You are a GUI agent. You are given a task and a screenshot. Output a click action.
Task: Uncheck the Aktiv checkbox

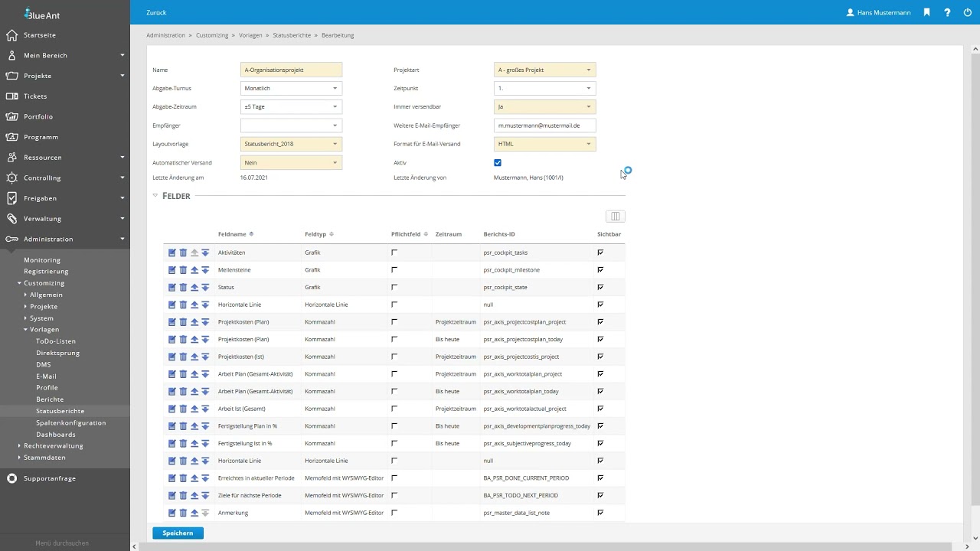pos(498,163)
